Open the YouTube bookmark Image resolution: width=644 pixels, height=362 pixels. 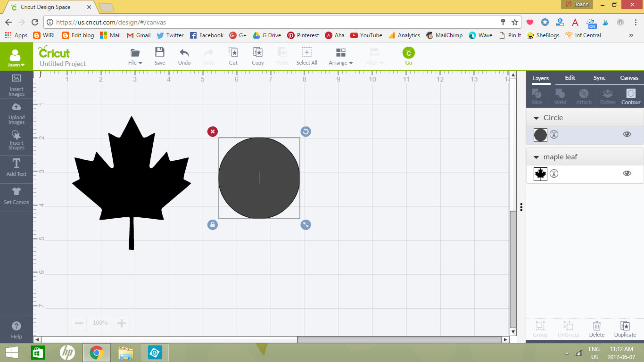click(366, 35)
